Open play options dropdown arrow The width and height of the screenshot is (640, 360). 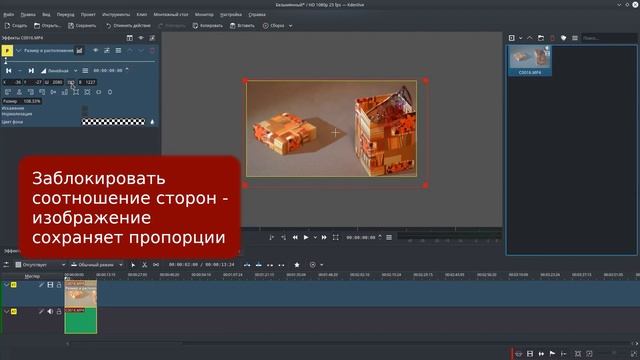coord(315,237)
